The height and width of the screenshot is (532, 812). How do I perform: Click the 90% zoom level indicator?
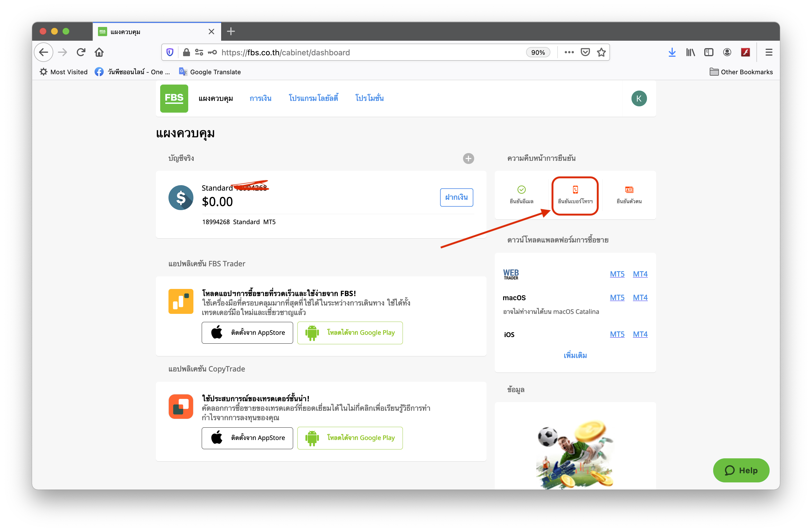(538, 52)
